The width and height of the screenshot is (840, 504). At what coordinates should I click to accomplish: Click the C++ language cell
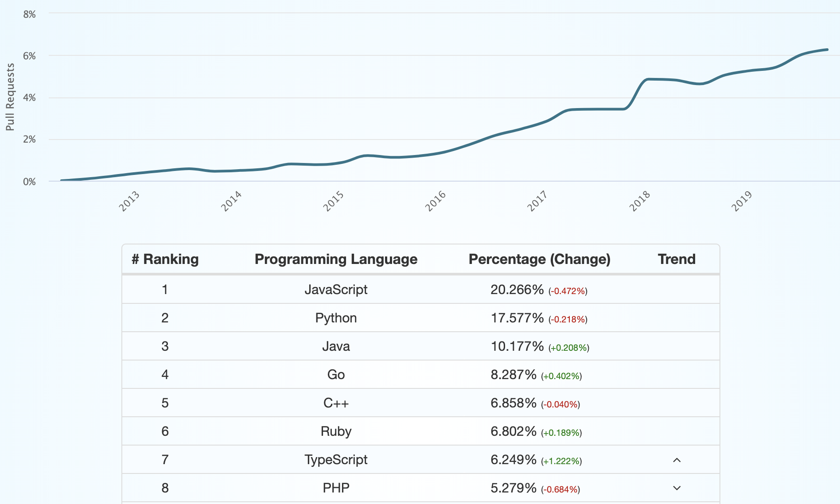point(336,403)
